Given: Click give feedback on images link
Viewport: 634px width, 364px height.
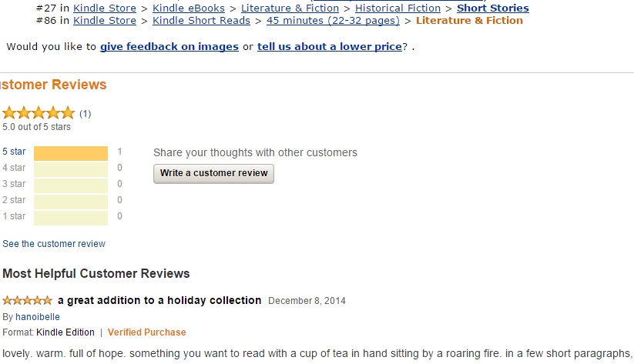Looking at the screenshot, I should 169,47.
